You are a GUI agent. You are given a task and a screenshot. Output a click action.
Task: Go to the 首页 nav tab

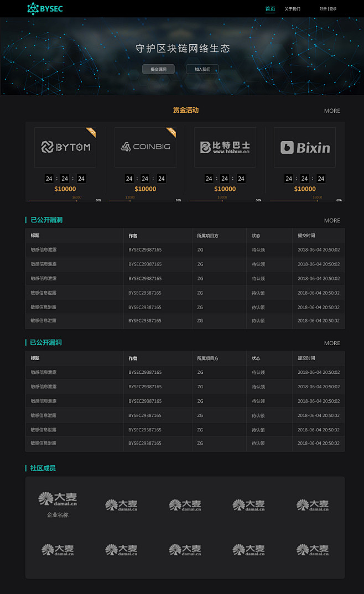(270, 9)
